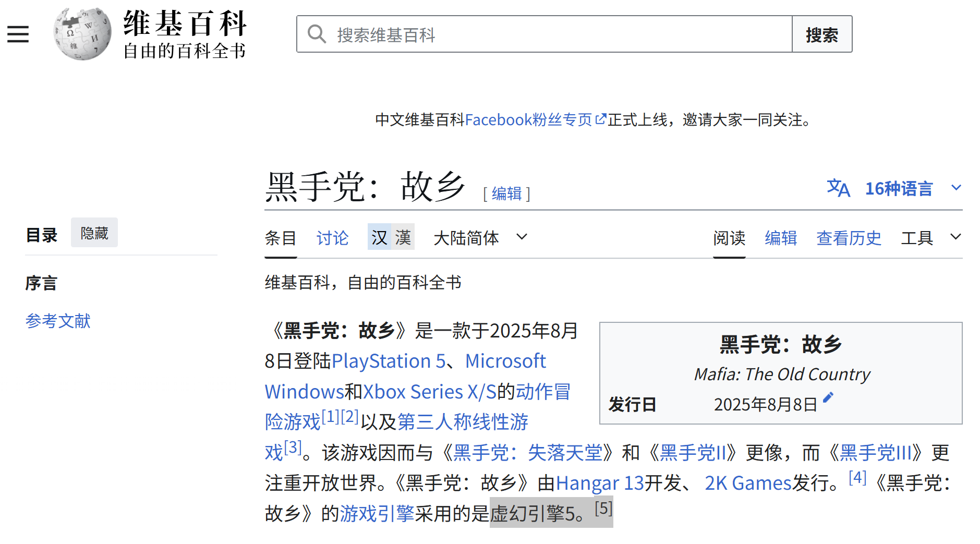The width and height of the screenshot is (980, 544).
Task: Click the Wikipedia globe logo
Action: click(x=82, y=34)
